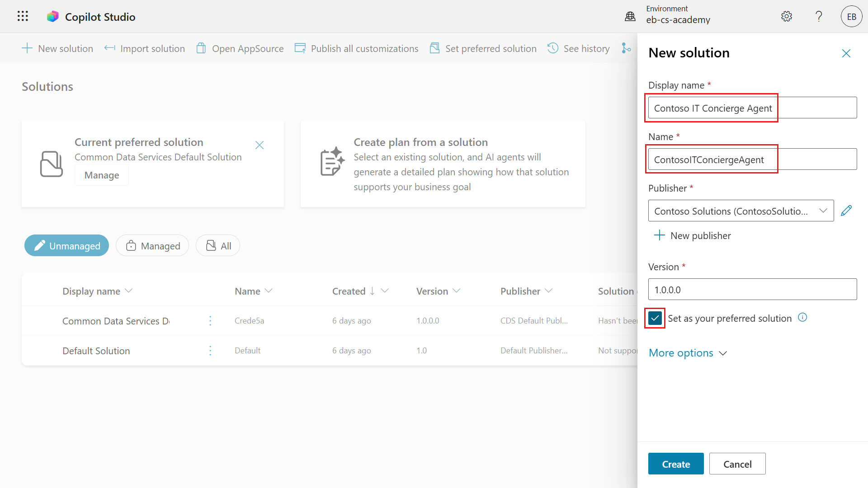Open Display name column header dropdown
This screenshot has width=868, height=488.
128,291
